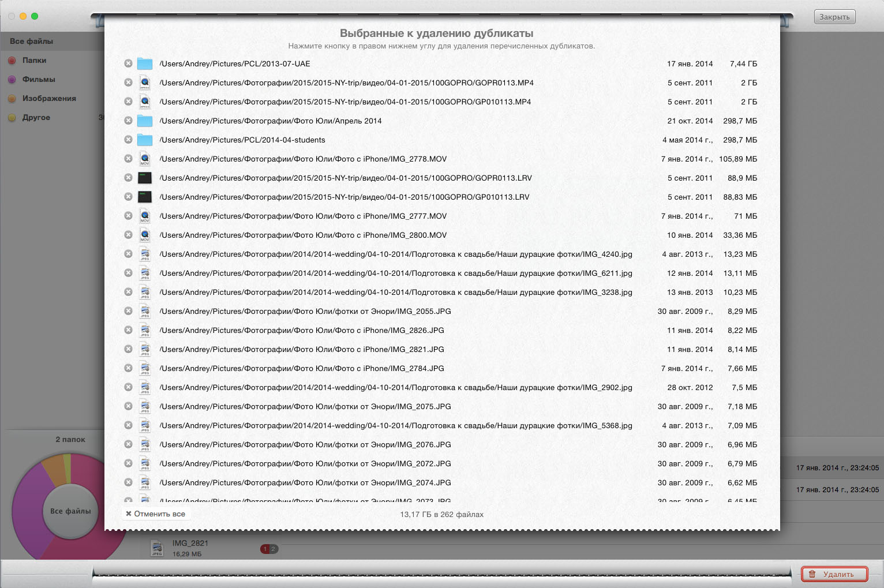This screenshot has width=884, height=588.
Task: Click the 13,17 ГБ в 262 файлах summary
Action: tap(442, 514)
